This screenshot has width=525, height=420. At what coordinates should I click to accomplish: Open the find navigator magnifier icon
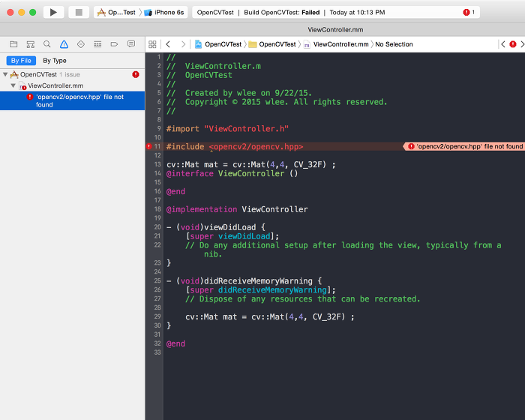(x=47, y=44)
